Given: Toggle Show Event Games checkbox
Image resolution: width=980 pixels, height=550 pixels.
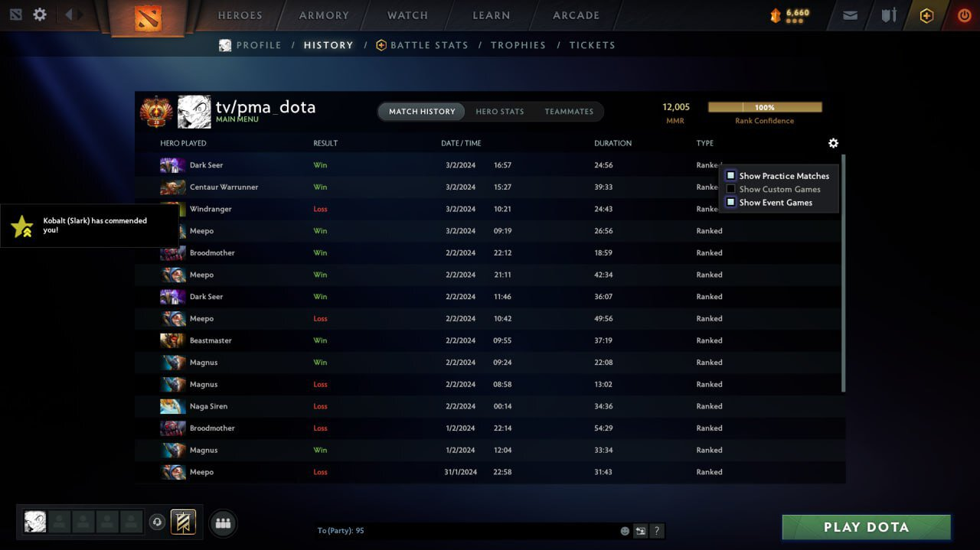Looking at the screenshot, I should point(730,203).
